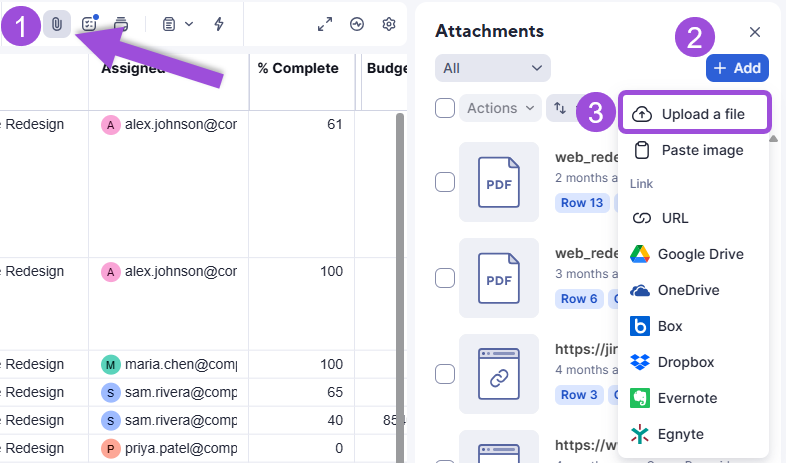Image resolution: width=786 pixels, height=463 pixels.
Task: Expand the sheet to full screen
Action: [x=325, y=24]
